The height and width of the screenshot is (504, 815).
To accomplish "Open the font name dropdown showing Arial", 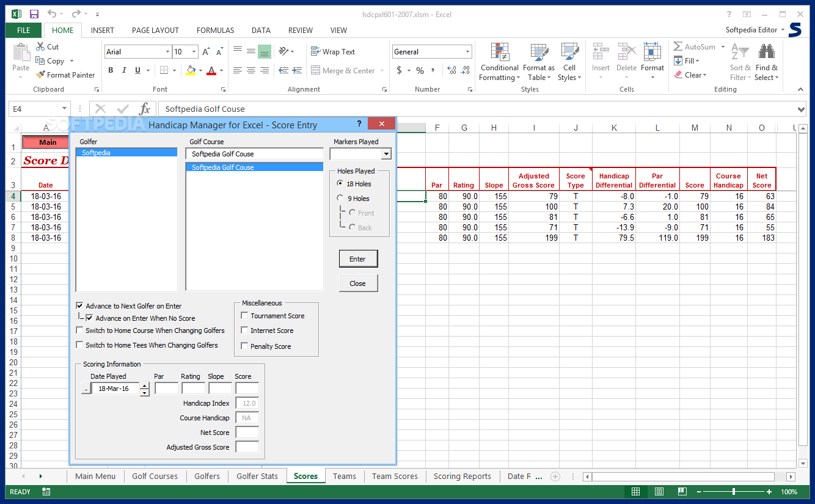I will click(167, 52).
